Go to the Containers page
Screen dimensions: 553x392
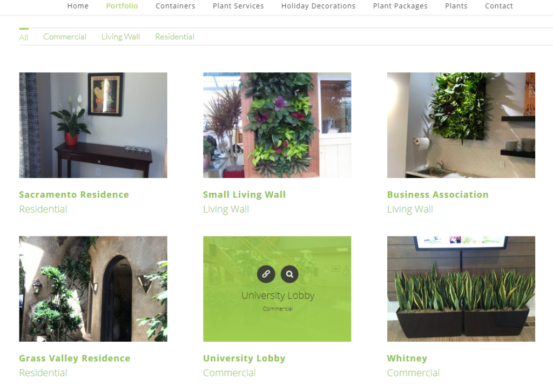tap(176, 6)
